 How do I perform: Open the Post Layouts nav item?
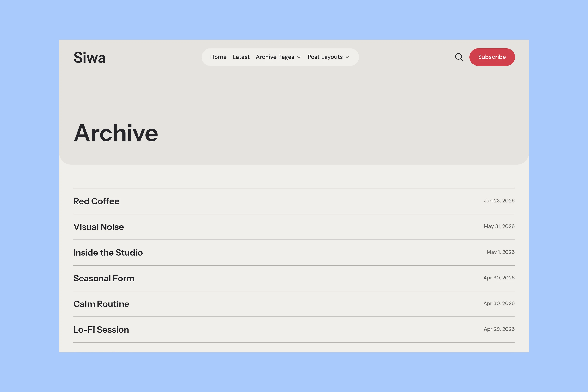tap(328, 57)
